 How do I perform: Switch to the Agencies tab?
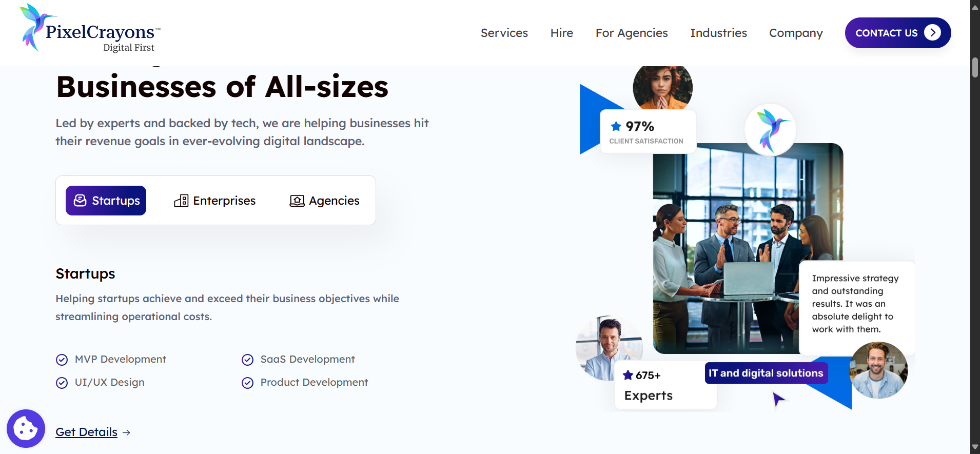click(325, 201)
